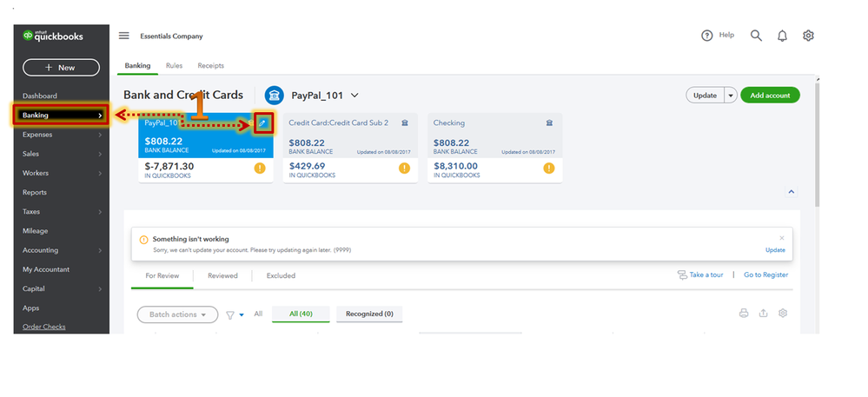Select the Checking account card
This screenshot has height=397, width=868.
point(495,148)
